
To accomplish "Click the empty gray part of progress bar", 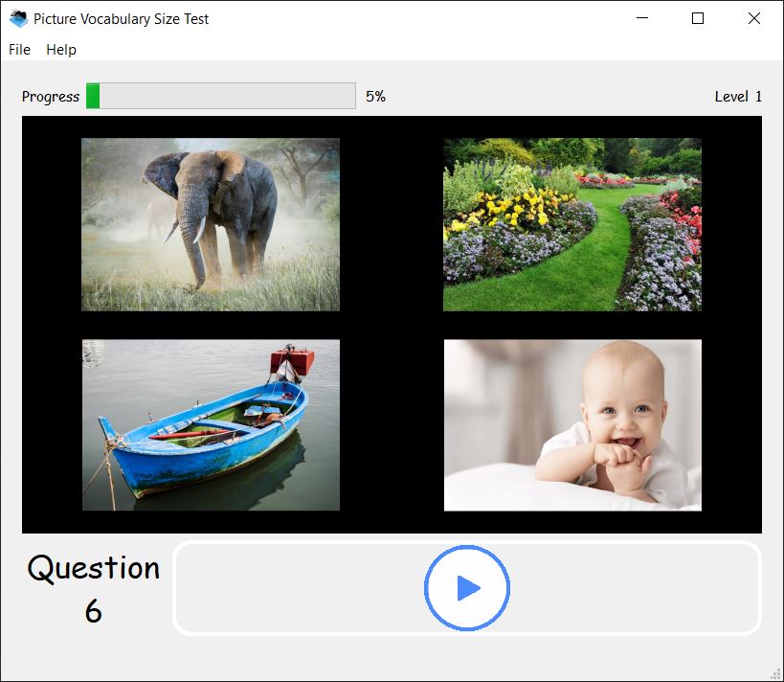I will click(228, 96).
